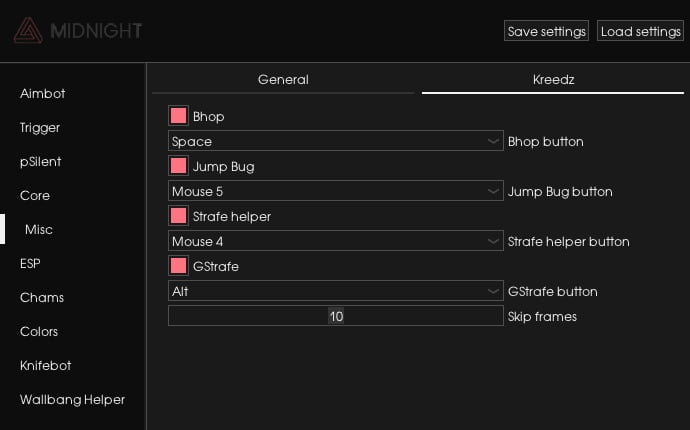Image resolution: width=690 pixels, height=430 pixels.
Task: Turn off the GStrafe checkbox
Action: [178, 266]
